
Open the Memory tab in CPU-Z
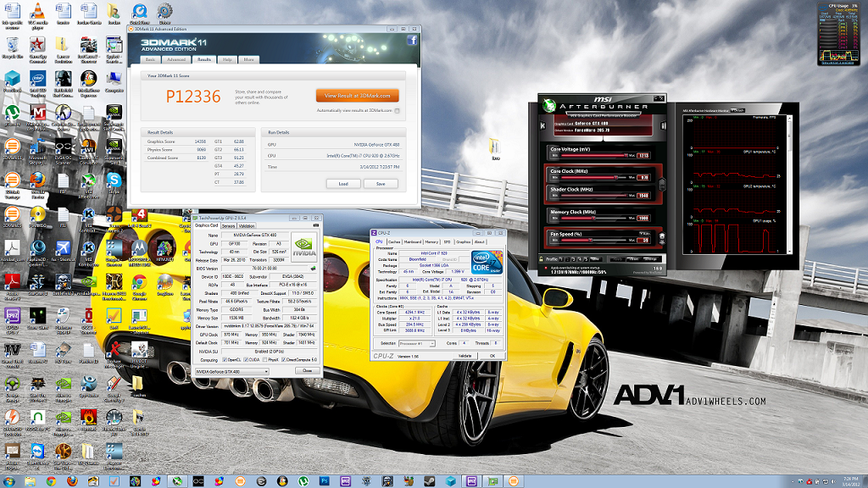431,241
